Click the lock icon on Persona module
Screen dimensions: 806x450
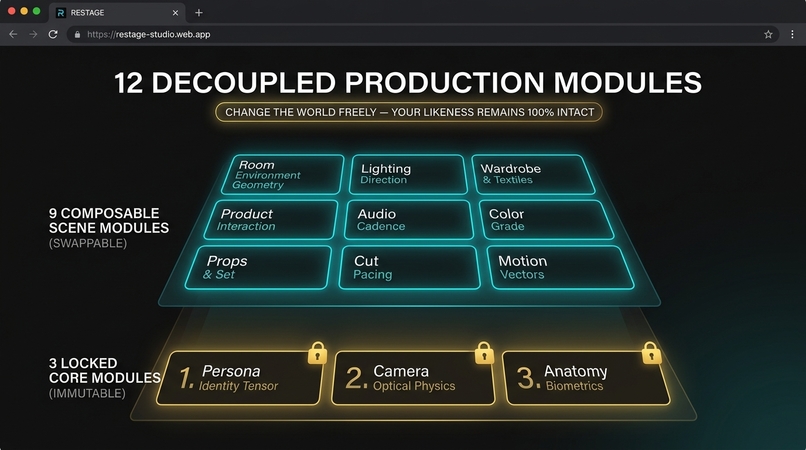pos(317,353)
